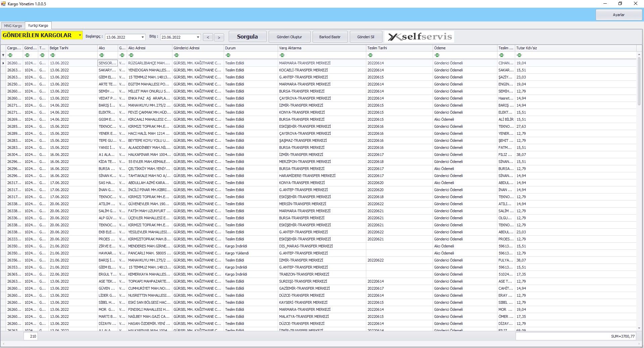The width and height of the screenshot is (644, 348).
Task: Click the funnel icon in the filter row
Action: (3, 55)
